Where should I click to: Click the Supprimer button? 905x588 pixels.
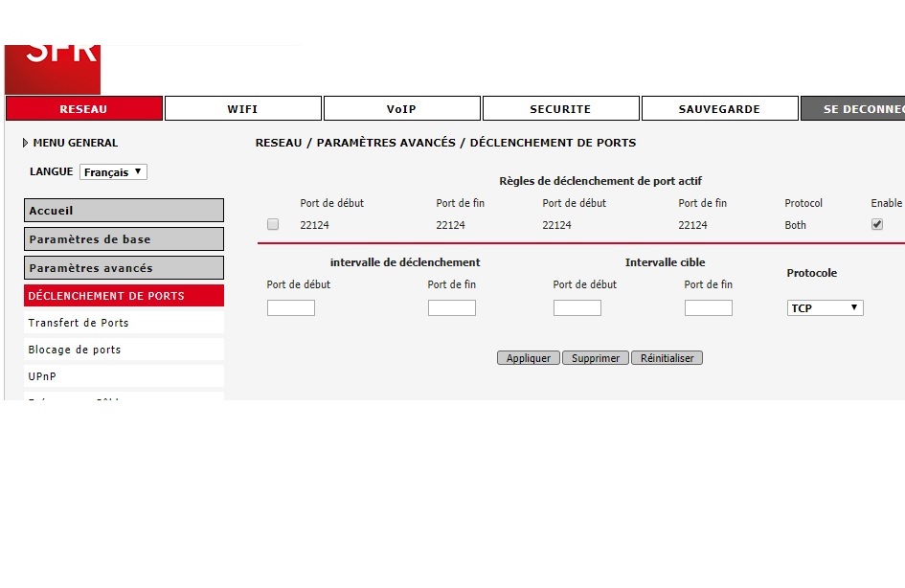[x=595, y=358]
